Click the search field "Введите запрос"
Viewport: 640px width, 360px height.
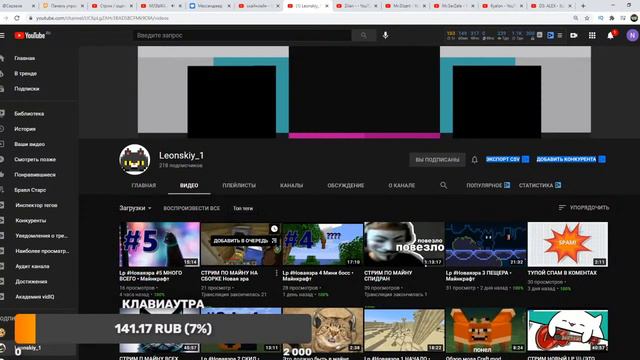tap(242, 36)
